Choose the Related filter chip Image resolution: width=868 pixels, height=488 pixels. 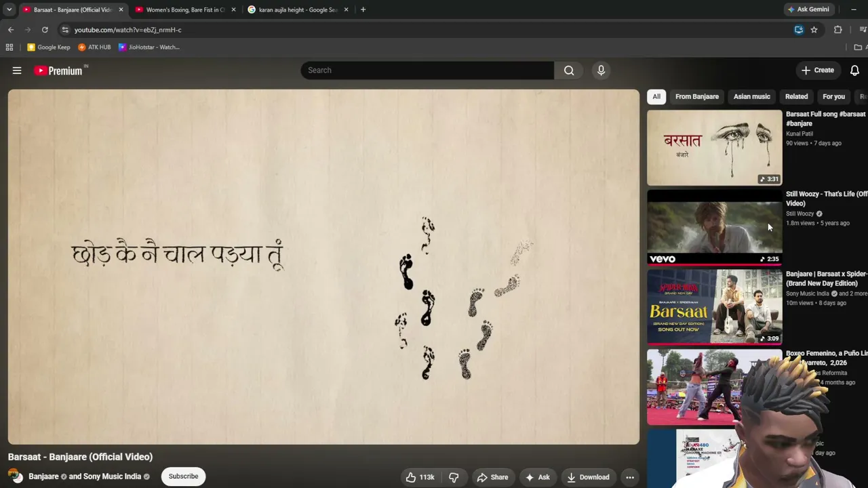pyautogui.click(x=797, y=96)
